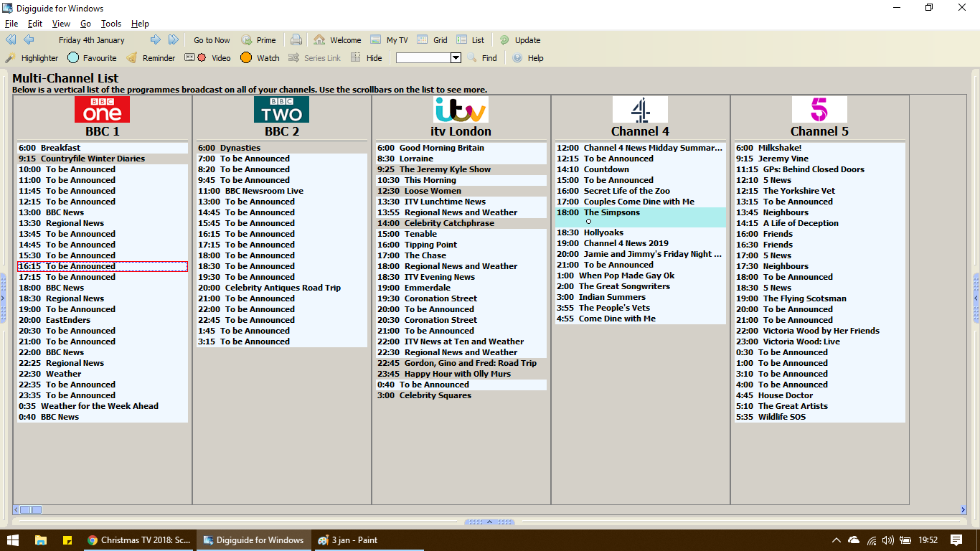The image size is (980, 551).
Task: Select Emmerdale at 19:00
Action: (461, 288)
